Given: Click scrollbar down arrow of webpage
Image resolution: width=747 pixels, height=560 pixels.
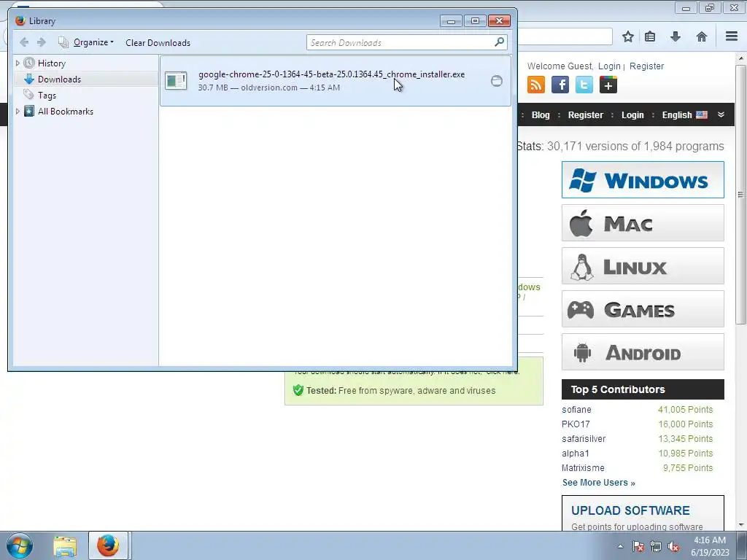Looking at the screenshot, I should tap(740, 525).
